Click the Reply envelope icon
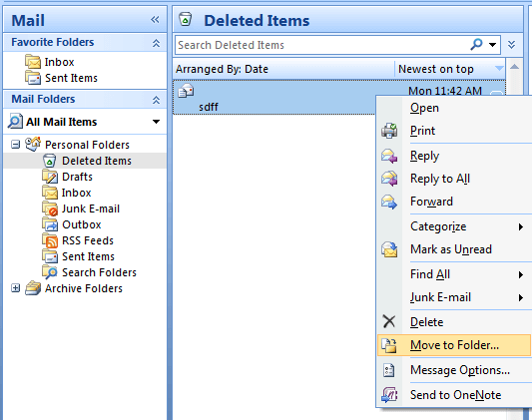 pos(389,156)
